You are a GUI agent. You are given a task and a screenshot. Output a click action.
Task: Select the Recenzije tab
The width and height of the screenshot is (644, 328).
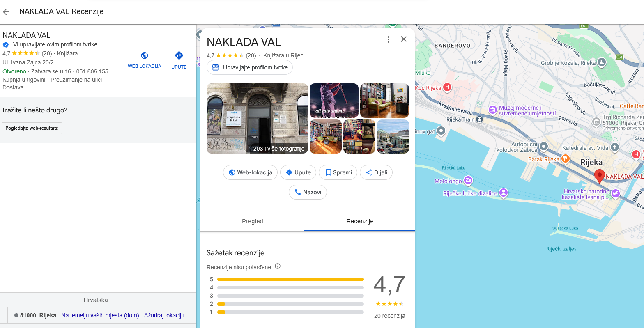tap(360, 221)
